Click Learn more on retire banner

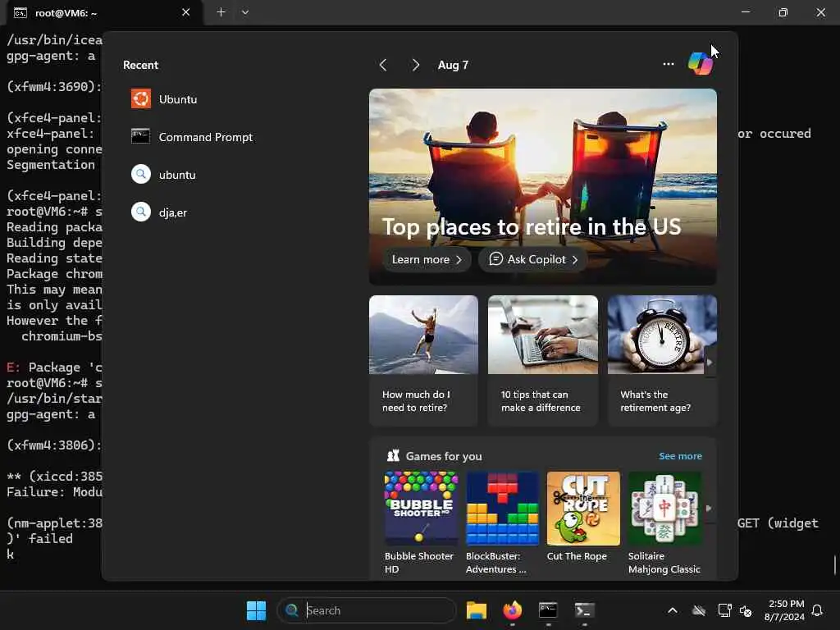(427, 259)
